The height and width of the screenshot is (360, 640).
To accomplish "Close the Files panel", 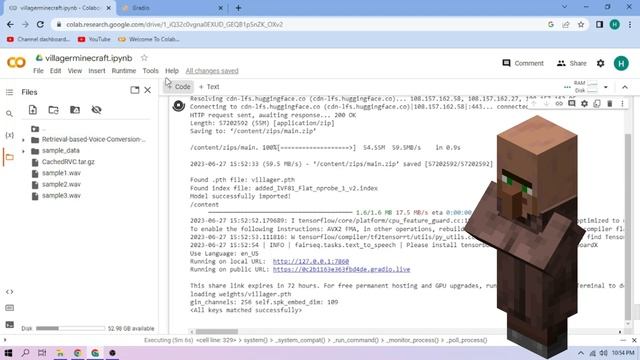I will point(148,90).
